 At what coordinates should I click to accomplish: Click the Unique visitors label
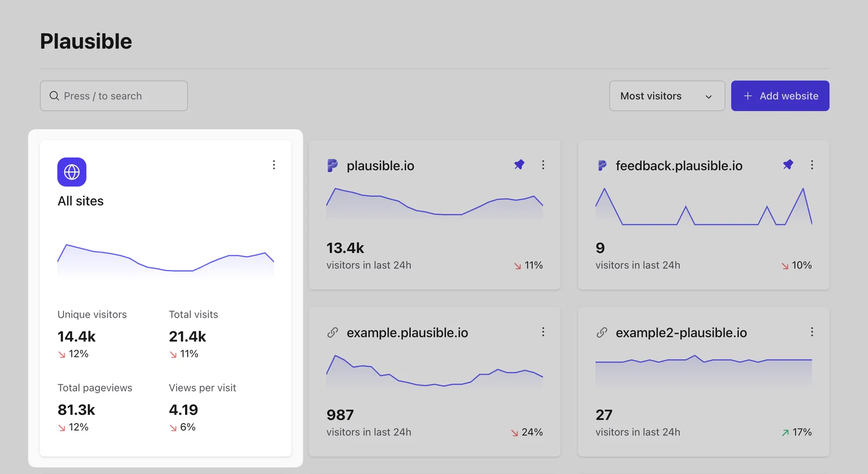pos(92,315)
